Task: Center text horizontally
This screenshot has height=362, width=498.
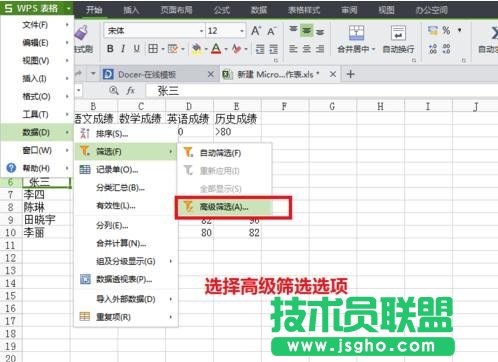Action: (x=307, y=49)
